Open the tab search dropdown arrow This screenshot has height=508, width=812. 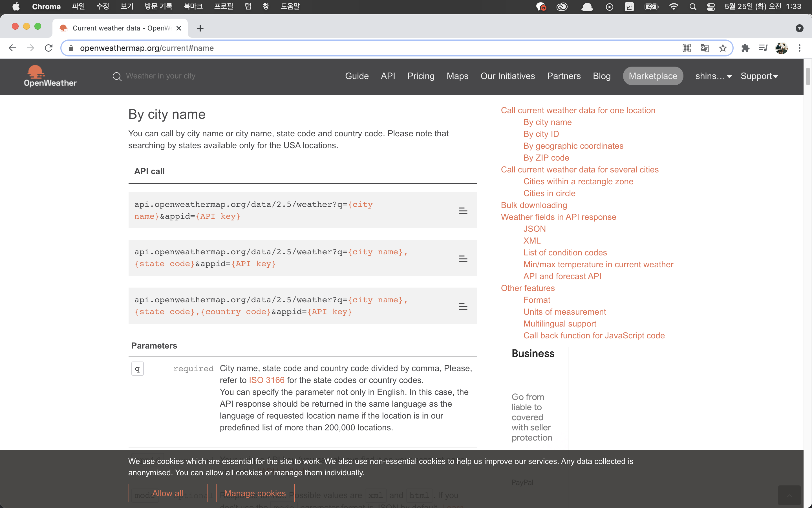click(x=799, y=28)
